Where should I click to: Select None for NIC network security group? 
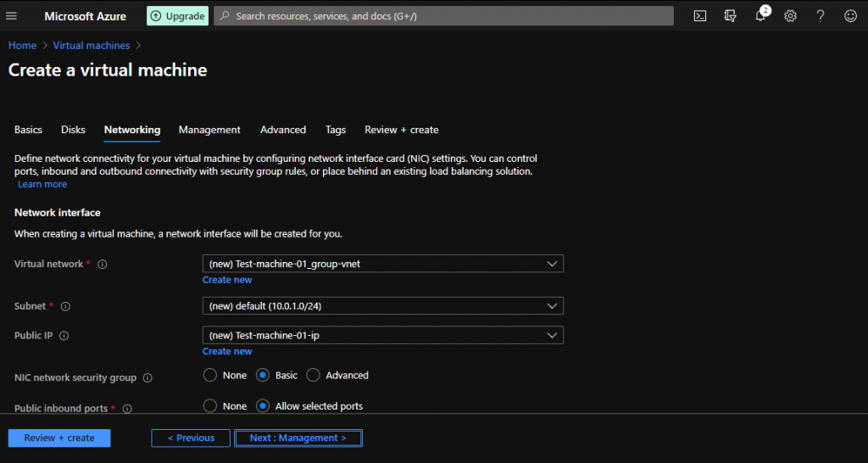[210, 375]
